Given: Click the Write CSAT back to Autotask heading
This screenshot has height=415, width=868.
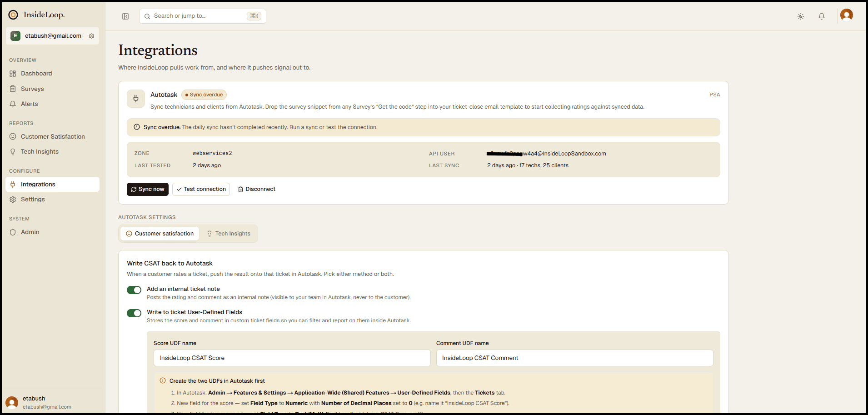Looking at the screenshot, I should (170, 264).
